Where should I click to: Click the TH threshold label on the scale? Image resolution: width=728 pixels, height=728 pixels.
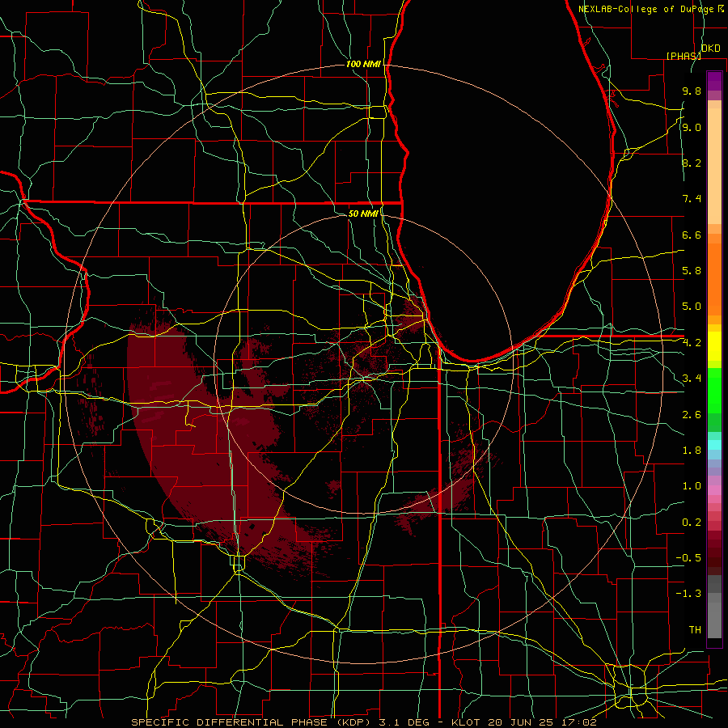point(695,629)
